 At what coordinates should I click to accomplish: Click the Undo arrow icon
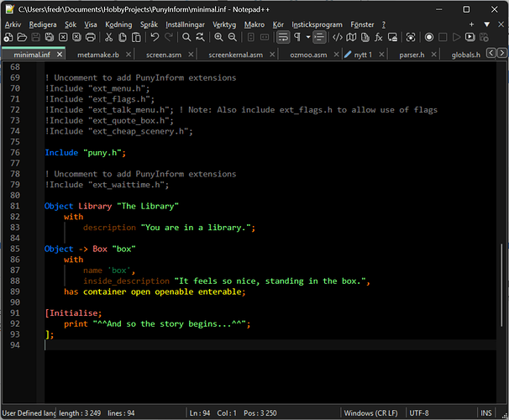pos(155,37)
